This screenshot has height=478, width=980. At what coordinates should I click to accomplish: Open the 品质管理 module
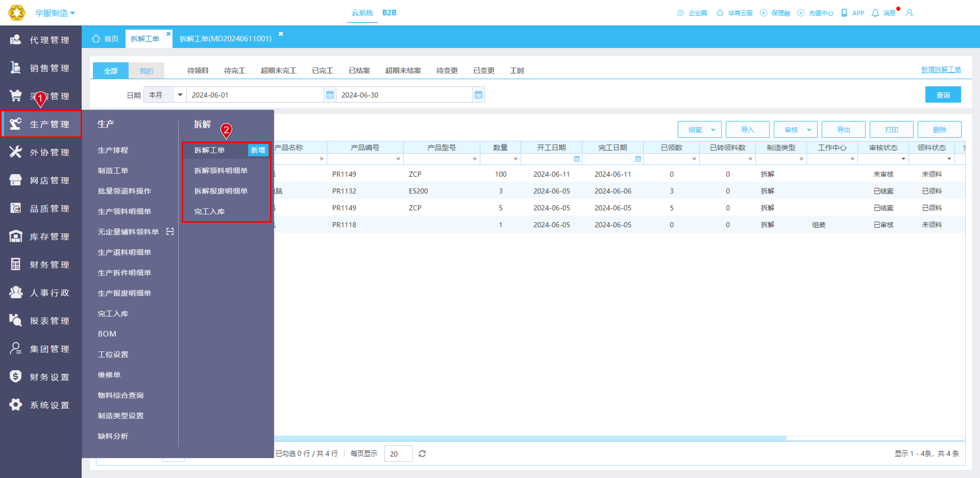tap(41, 208)
